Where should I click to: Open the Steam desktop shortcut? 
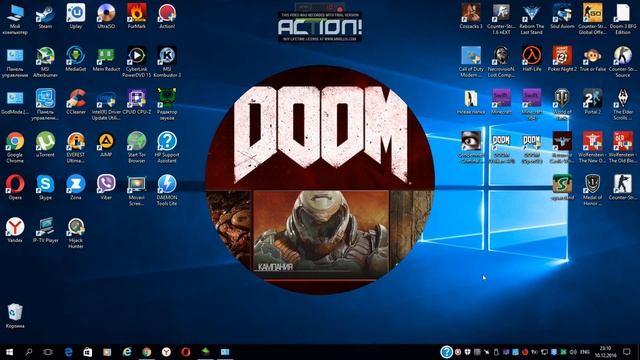tap(45, 16)
